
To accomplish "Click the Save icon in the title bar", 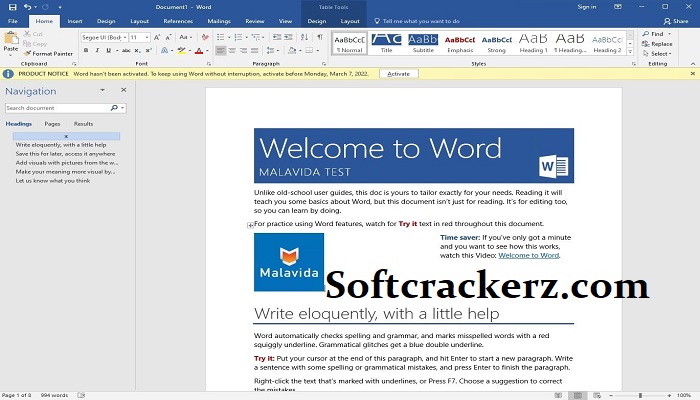I will 12,7.
